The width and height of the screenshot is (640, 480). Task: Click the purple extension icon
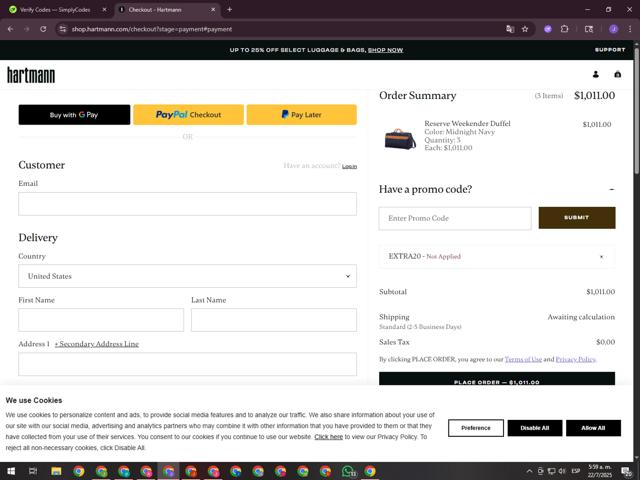pos(548,29)
